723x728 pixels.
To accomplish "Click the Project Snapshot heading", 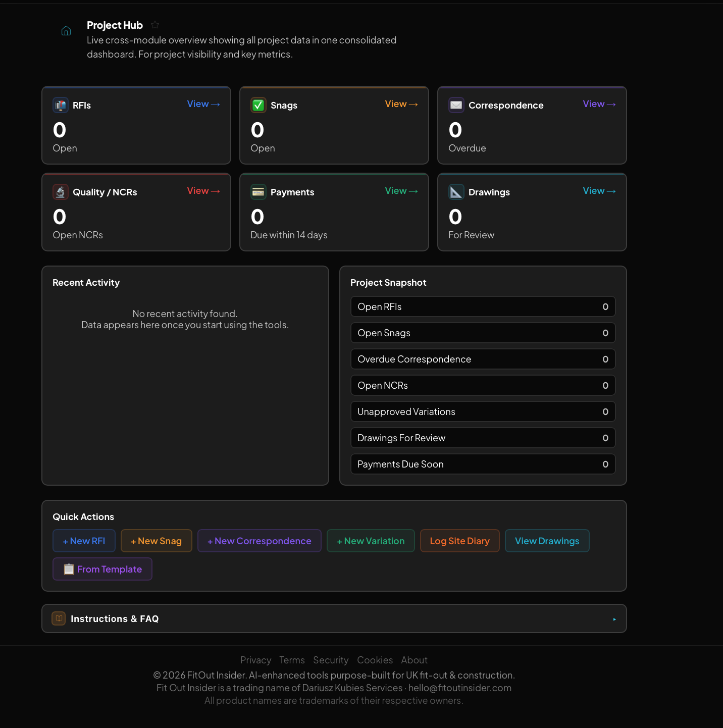I will [388, 283].
